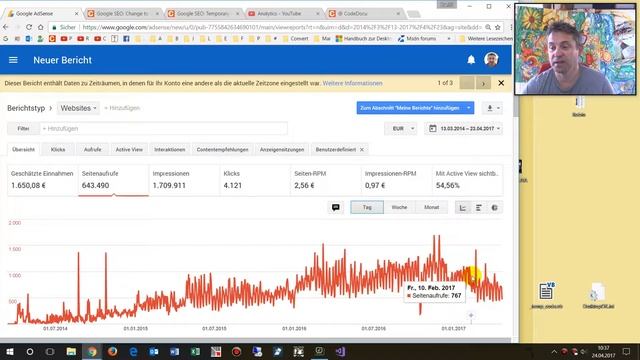Open the account profile avatar

491,60
